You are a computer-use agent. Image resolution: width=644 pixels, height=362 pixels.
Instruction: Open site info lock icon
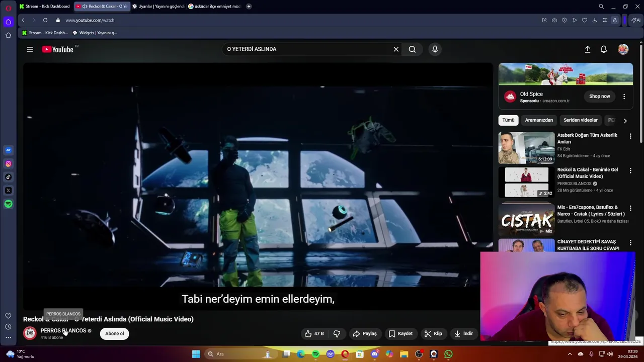tap(58, 20)
